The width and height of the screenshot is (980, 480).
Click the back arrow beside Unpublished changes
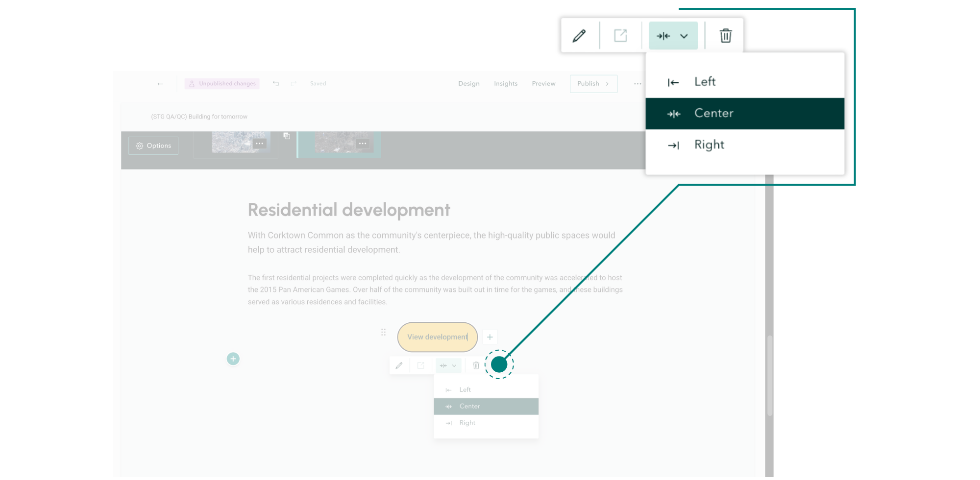[160, 84]
